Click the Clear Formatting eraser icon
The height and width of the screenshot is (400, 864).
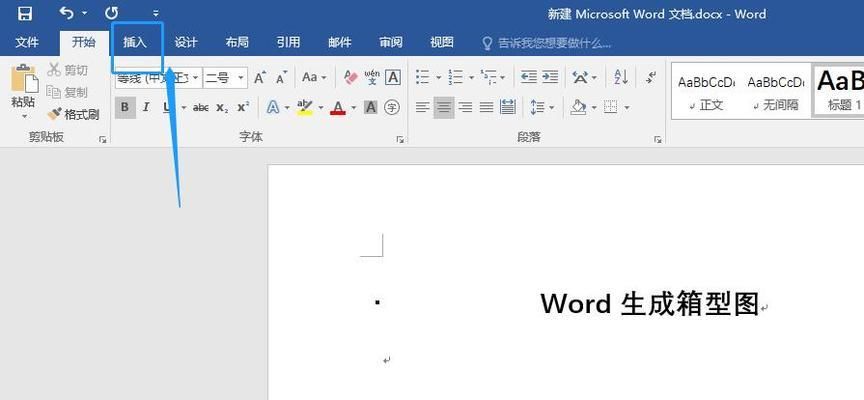pos(351,77)
